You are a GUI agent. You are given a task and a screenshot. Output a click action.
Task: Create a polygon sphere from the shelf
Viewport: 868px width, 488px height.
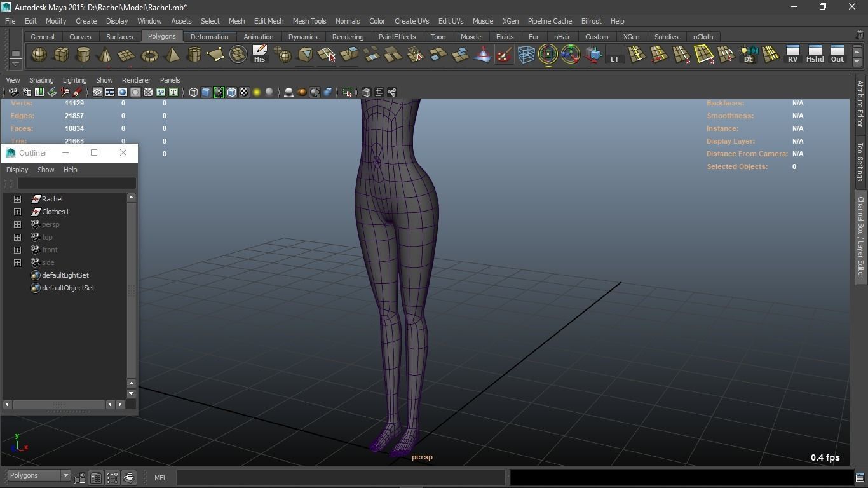point(39,55)
